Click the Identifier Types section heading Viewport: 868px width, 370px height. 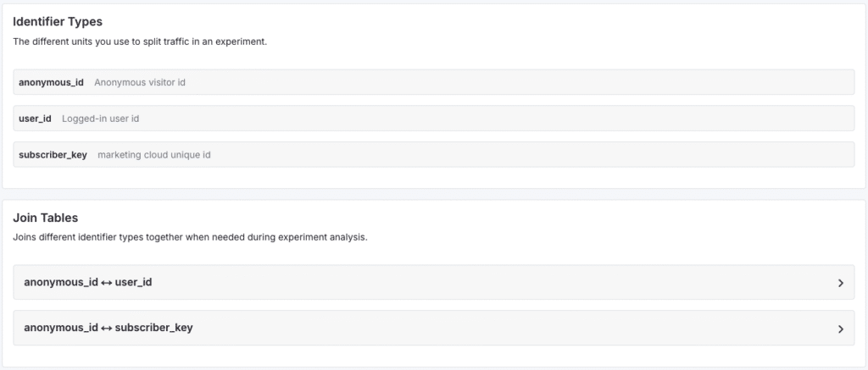pyautogui.click(x=58, y=21)
